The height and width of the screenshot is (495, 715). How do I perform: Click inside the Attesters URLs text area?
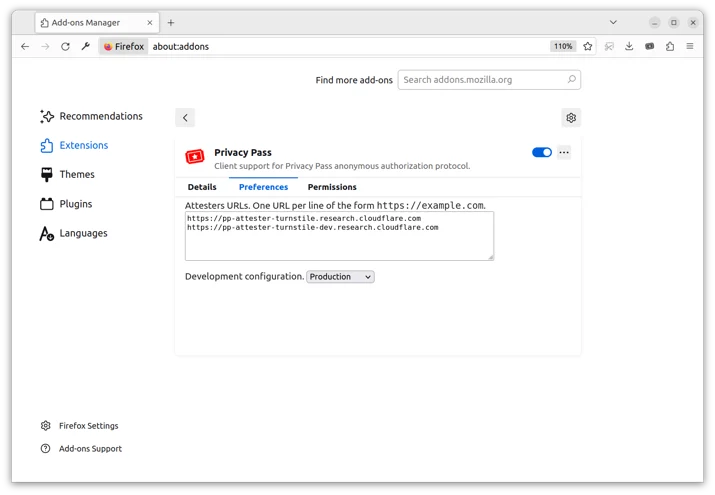click(339, 236)
